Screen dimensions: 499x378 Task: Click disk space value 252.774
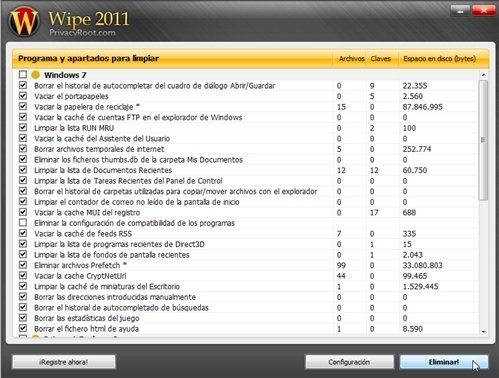tap(417, 149)
